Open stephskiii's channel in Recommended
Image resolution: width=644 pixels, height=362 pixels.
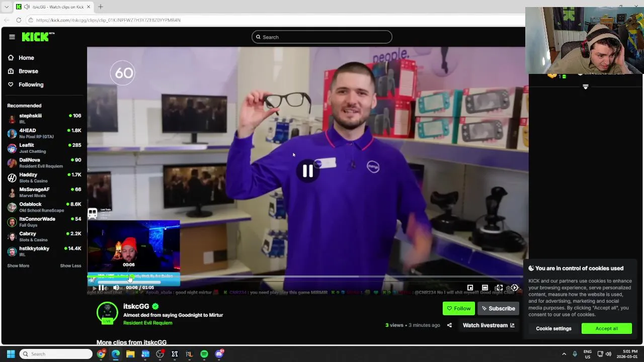click(x=44, y=119)
